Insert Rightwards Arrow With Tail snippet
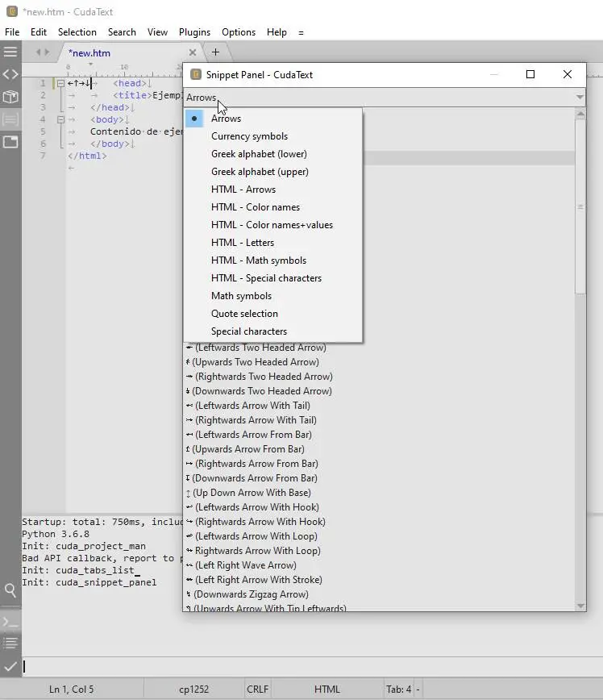This screenshot has width=603, height=700. tap(380, 420)
